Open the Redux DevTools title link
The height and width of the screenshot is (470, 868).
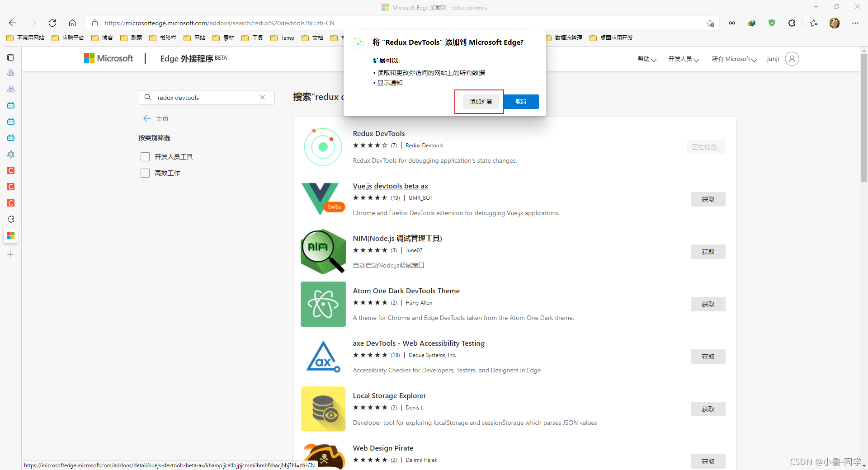tap(379, 134)
